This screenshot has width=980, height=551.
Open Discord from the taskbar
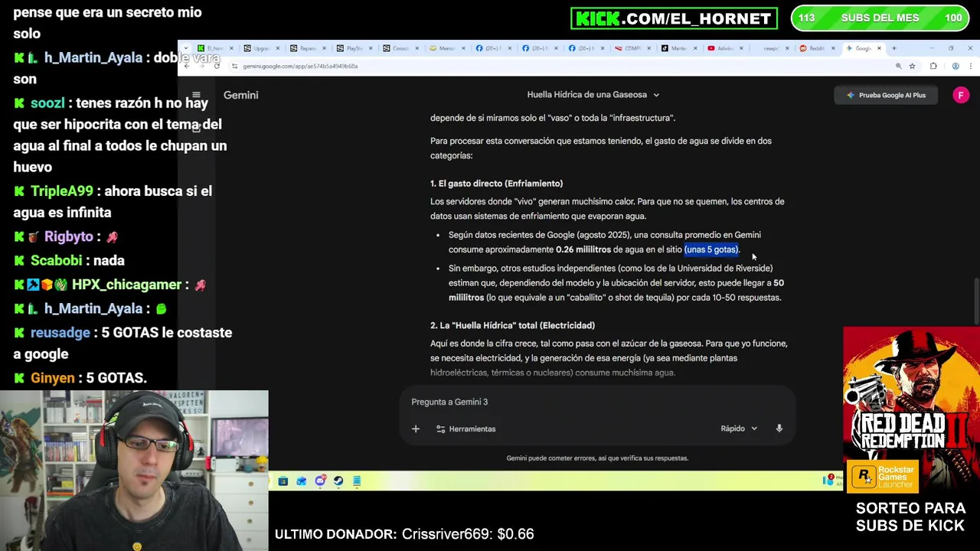click(320, 481)
